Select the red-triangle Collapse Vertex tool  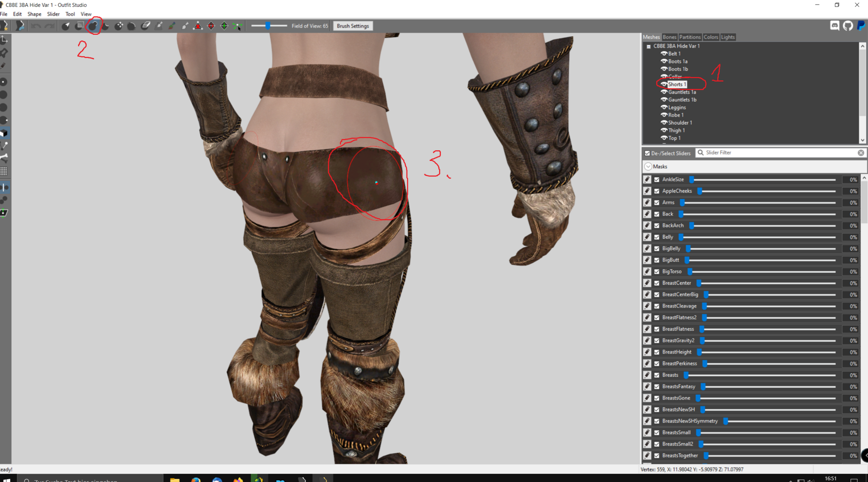tap(198, 26)
